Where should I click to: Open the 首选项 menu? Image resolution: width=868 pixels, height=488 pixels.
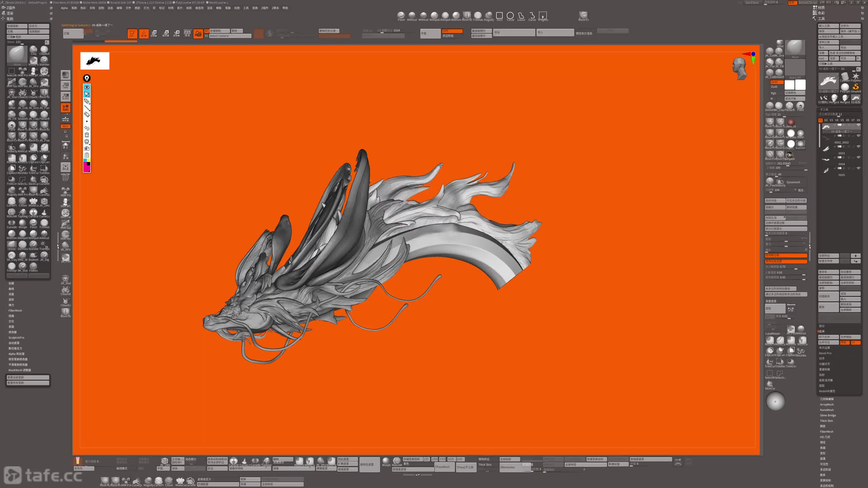[199, 8]
